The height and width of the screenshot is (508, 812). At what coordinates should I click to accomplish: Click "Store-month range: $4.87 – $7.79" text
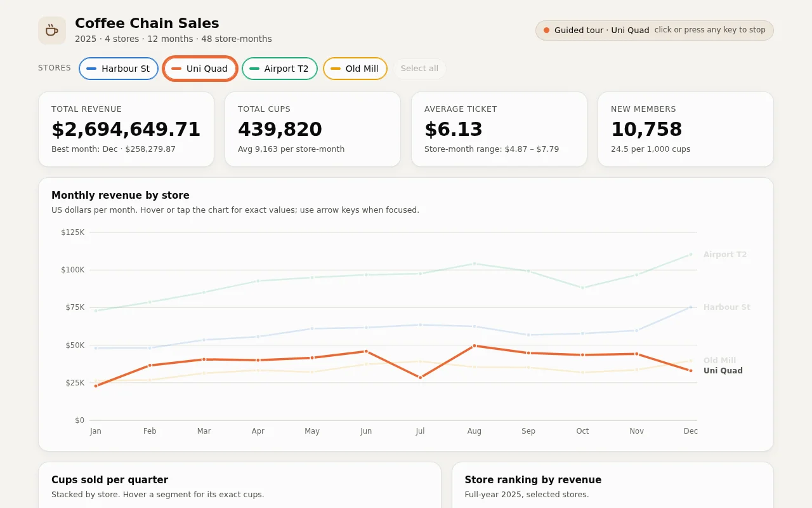(492, 149)
